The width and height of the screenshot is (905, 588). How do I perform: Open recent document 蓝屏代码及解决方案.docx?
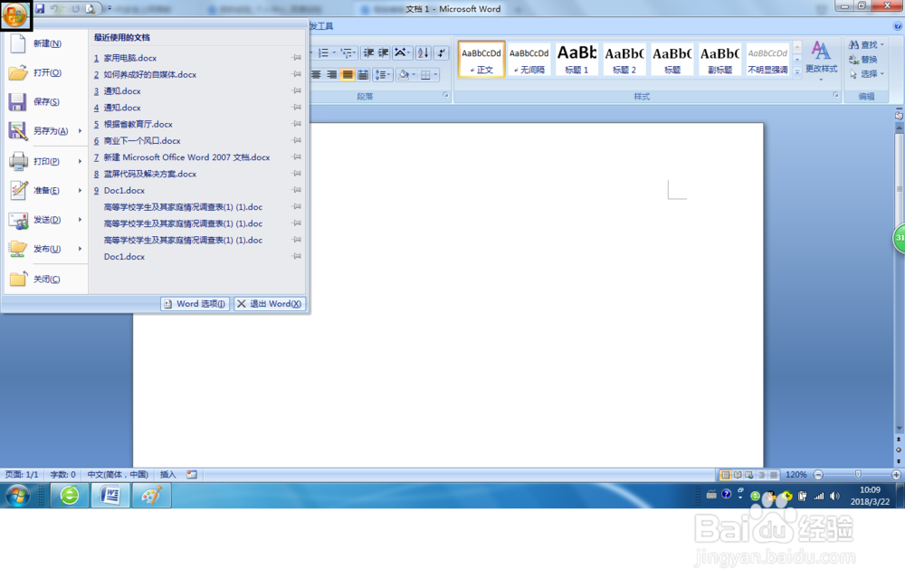point(198,175)
